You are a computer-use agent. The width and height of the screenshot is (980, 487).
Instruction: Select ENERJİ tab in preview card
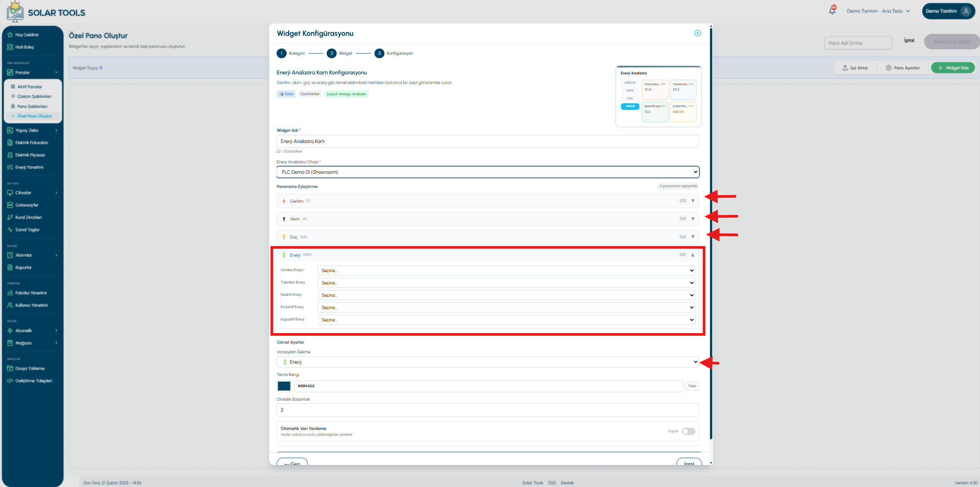(630, 106)
